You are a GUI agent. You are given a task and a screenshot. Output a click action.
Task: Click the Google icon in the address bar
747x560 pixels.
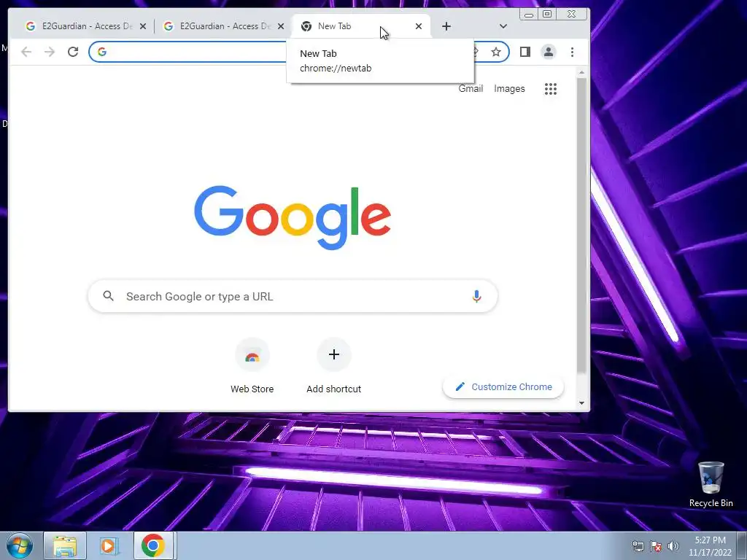point(102,52)
